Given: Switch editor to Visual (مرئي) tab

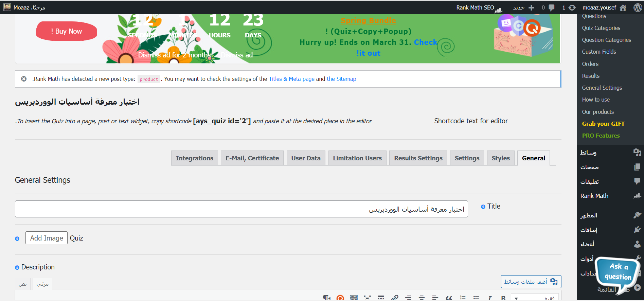Looking at the screenshot, I should (x=42, y=284).
